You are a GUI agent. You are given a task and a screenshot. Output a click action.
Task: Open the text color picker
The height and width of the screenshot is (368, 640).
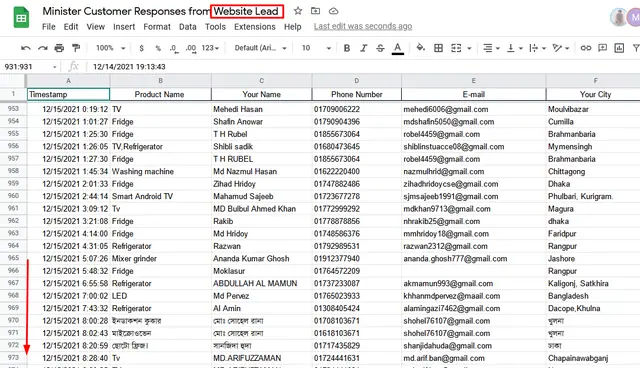pyautogui.click(x=398, y=48)
